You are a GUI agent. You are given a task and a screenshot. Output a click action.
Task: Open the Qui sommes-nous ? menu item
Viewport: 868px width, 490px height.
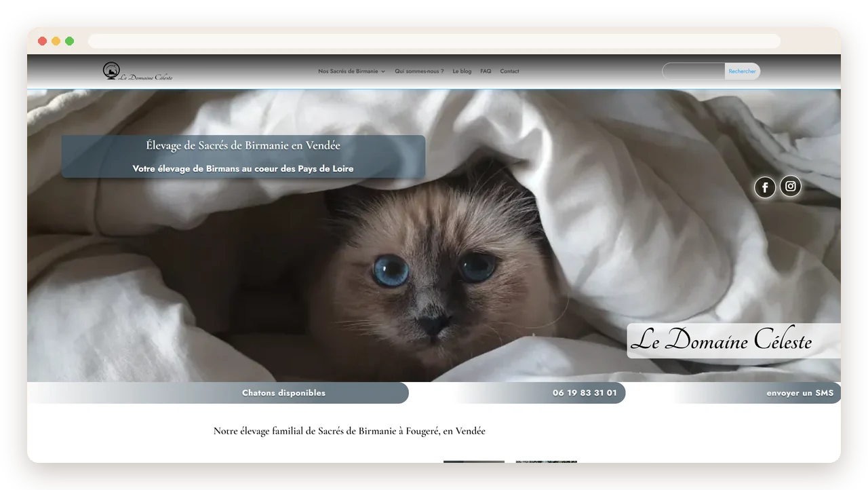click(x=420, y=71)
